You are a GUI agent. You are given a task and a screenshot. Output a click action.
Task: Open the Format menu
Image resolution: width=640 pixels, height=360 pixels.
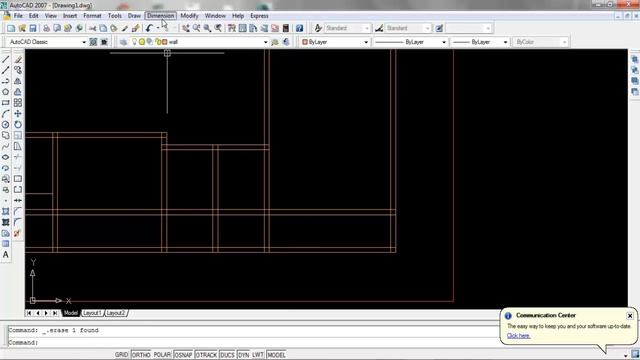pyautogui.click(x=92, y=16)
